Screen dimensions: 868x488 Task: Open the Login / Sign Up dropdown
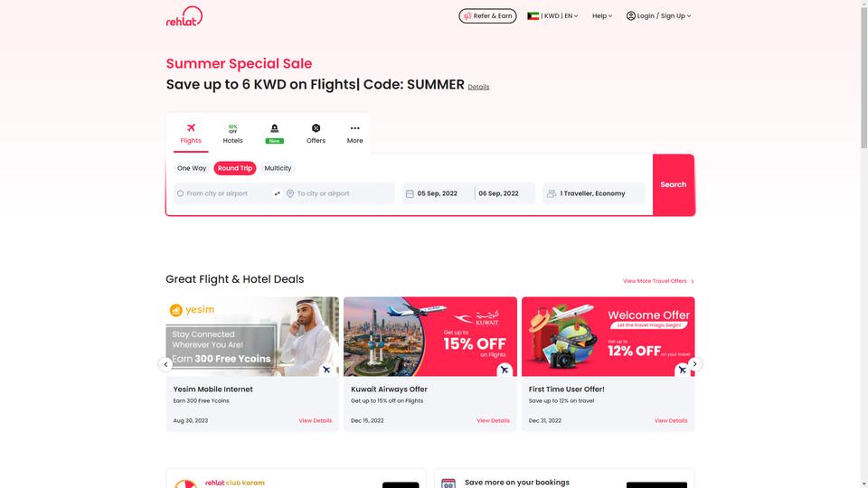point(658,16)
